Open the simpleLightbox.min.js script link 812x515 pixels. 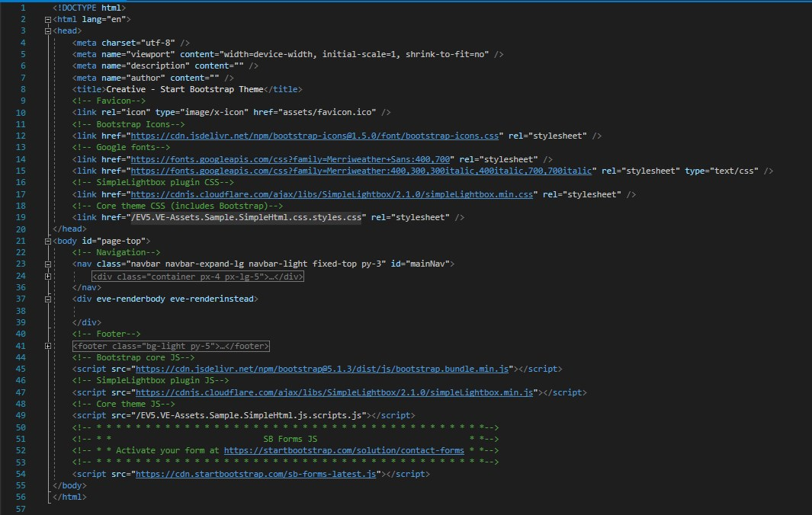coord(334,392)
